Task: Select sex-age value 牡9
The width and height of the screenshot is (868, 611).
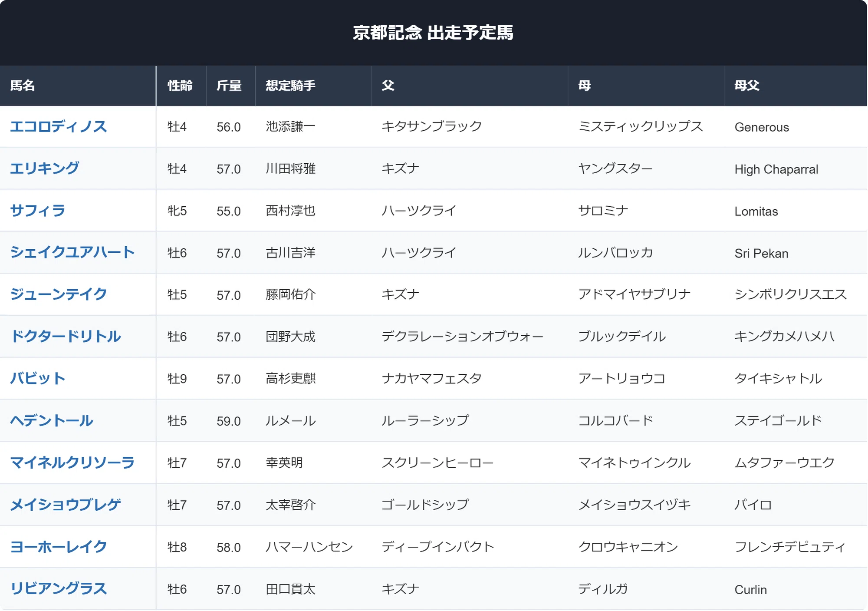Action: click(177, 379)
